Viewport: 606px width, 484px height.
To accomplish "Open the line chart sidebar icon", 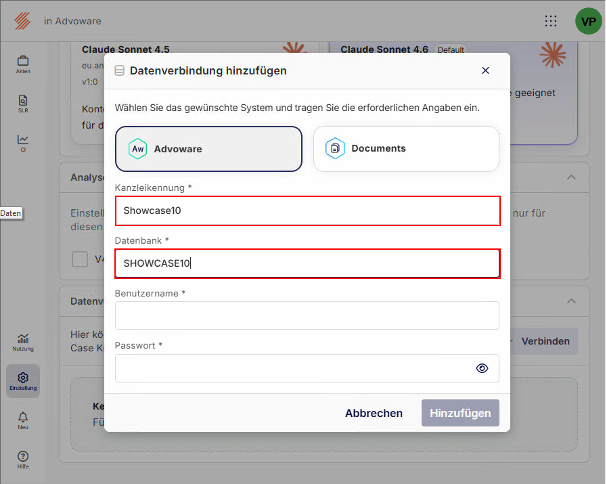I will point(23,143).
